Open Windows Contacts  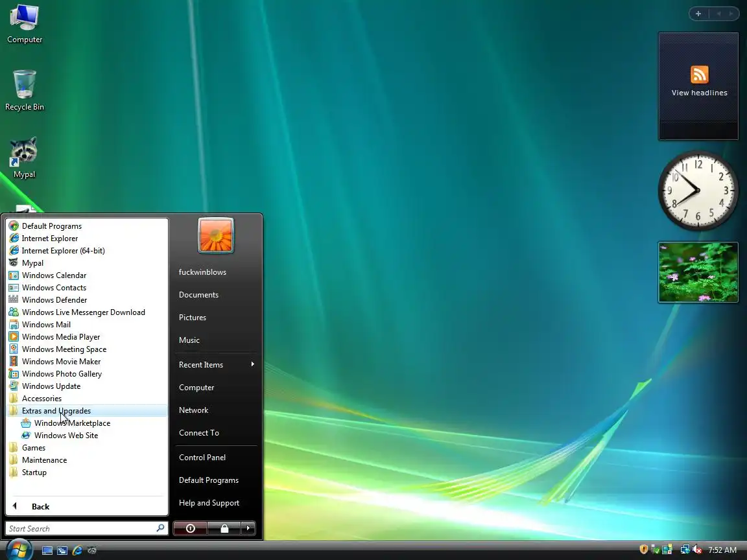87,288
